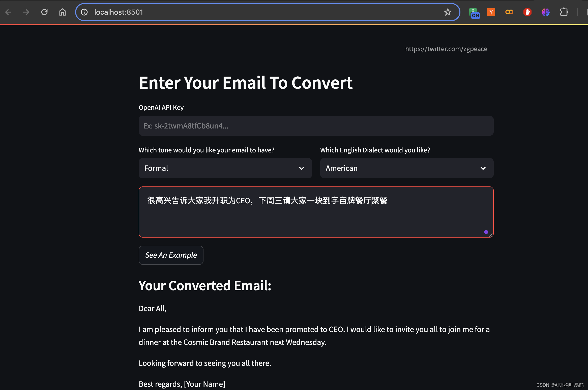Click the page reload icon
588x390 pixels.
(44, 12)
